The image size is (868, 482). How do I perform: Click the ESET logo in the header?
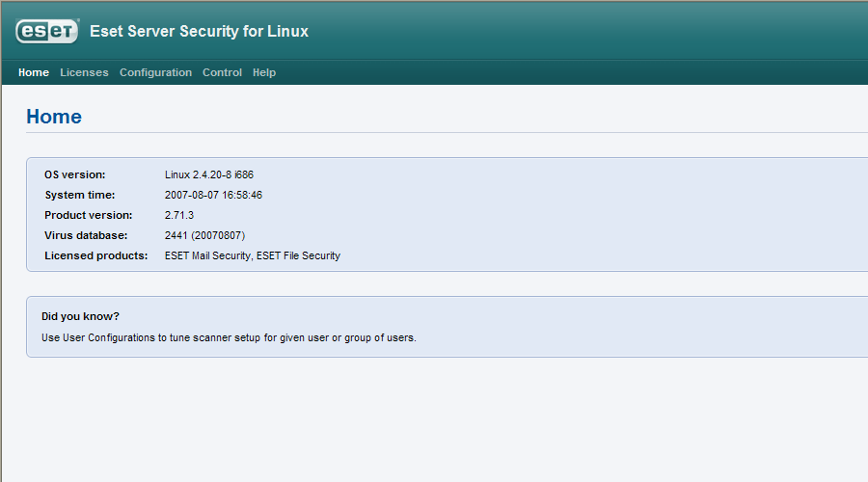pos(47,31)
